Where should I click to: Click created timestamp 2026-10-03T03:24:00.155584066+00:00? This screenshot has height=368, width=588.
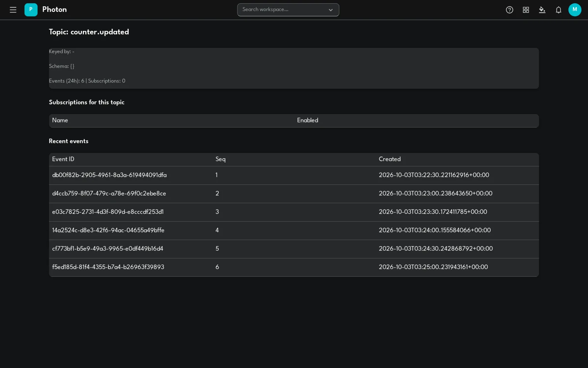(x=435, y=230)
